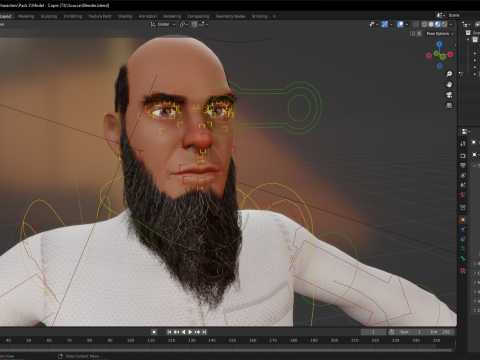Open scene browse icon dropdown
480x360 pixels.
441,15
